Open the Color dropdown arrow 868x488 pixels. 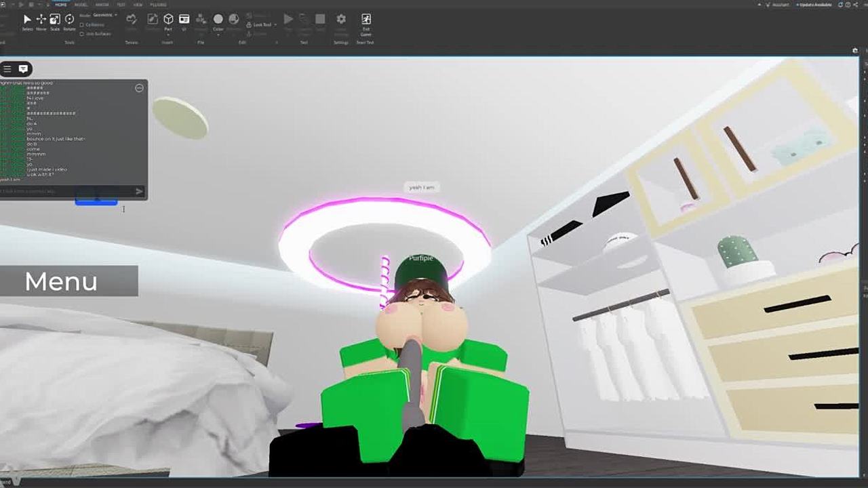tap(218, 35)
